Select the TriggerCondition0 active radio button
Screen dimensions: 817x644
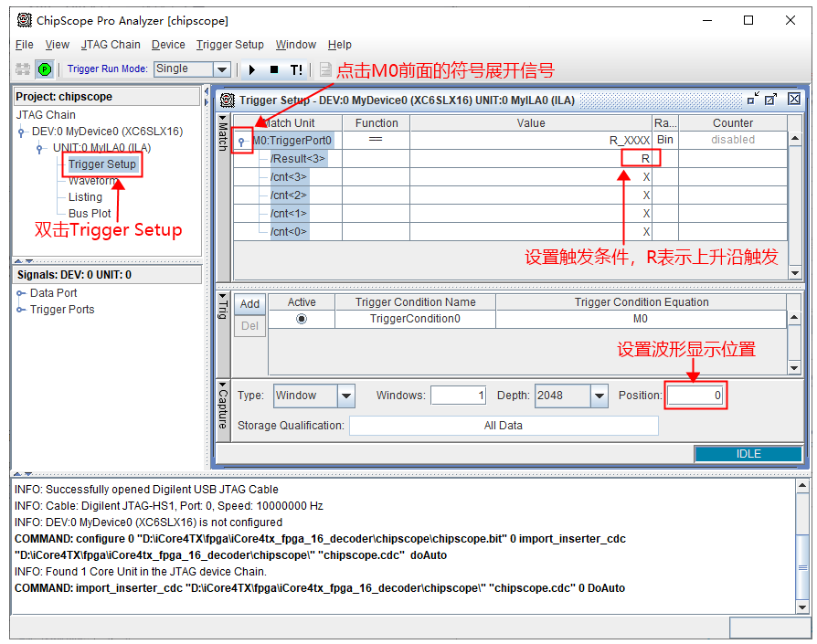tap(302, 319)
